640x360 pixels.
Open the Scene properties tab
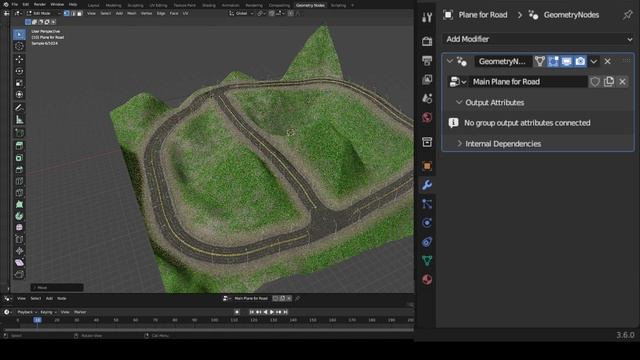(x=427, y=98)
